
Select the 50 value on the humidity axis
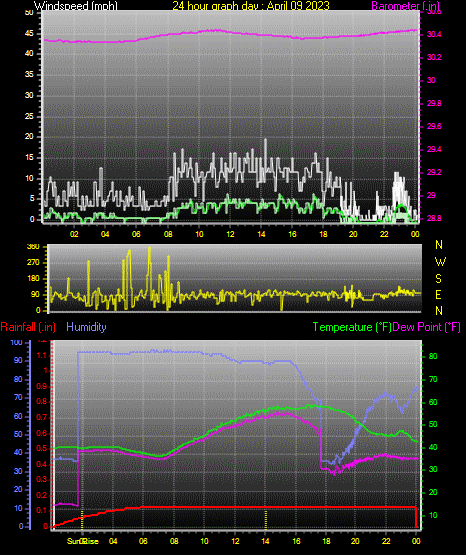(18, 434)
